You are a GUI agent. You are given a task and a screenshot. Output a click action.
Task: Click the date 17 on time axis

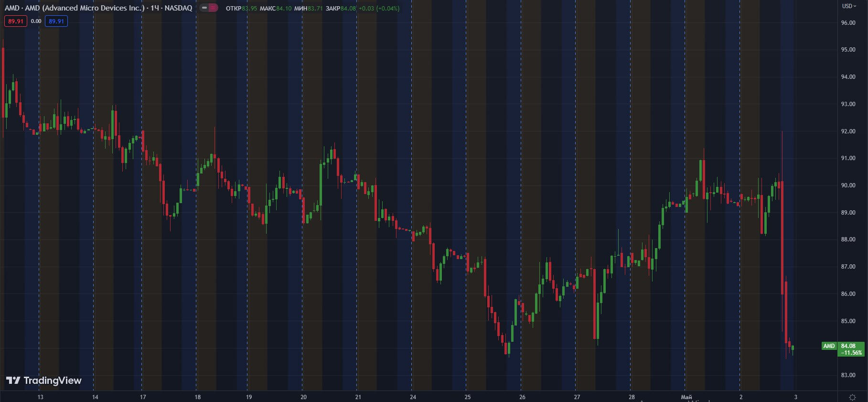coord(143,397)
